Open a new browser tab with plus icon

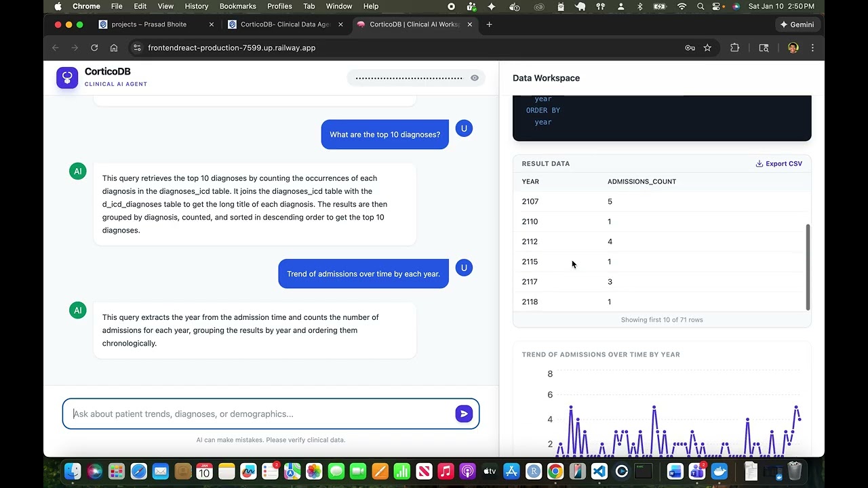(489, 24)
